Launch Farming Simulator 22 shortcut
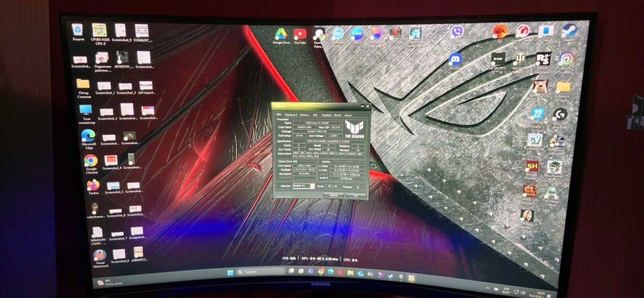 537,117
